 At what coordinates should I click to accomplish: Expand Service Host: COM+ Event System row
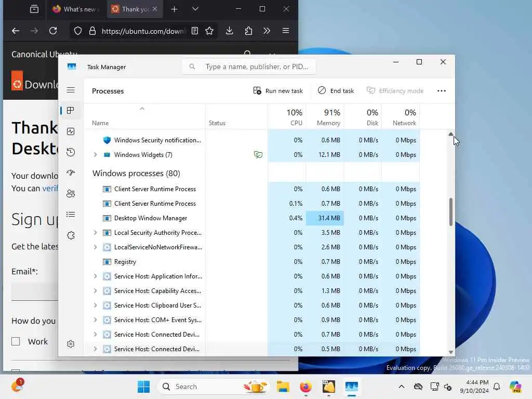coord(96,320)
